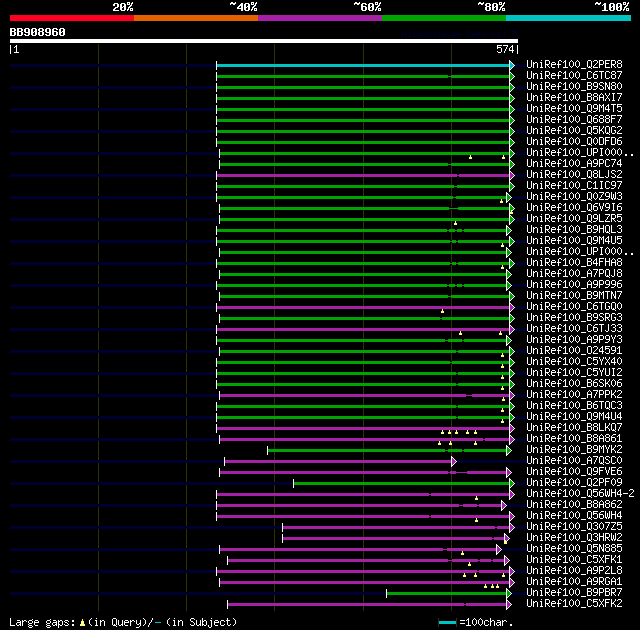
Task: Select hit label UniRef100_Q56WH4-2
Action: [580, 494]
